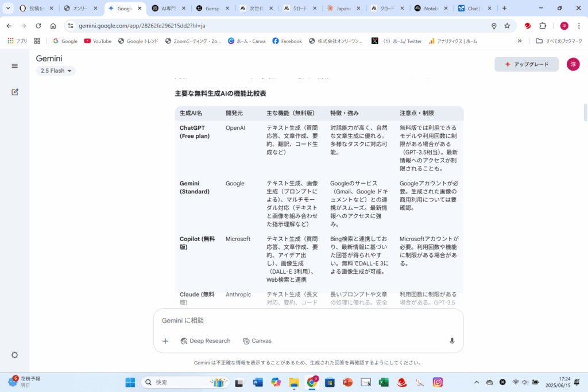
Task: Click the Gemini に相談 prompt field
Action: 308,320
